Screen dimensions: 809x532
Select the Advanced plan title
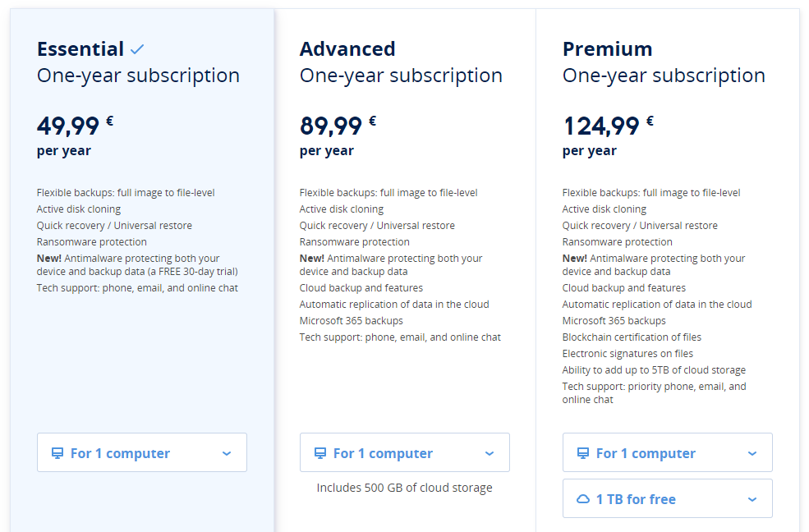pyautogui.click(x=347, y=49)
